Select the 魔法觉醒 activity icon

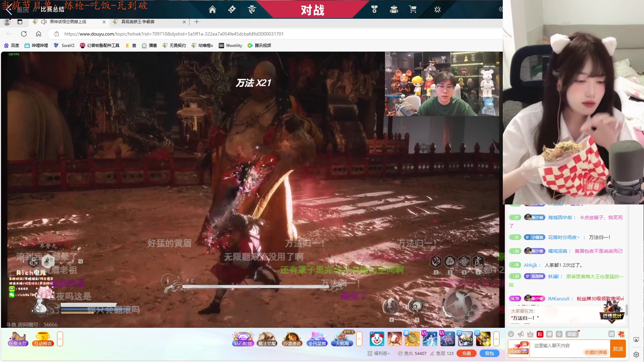coord(267,339)
